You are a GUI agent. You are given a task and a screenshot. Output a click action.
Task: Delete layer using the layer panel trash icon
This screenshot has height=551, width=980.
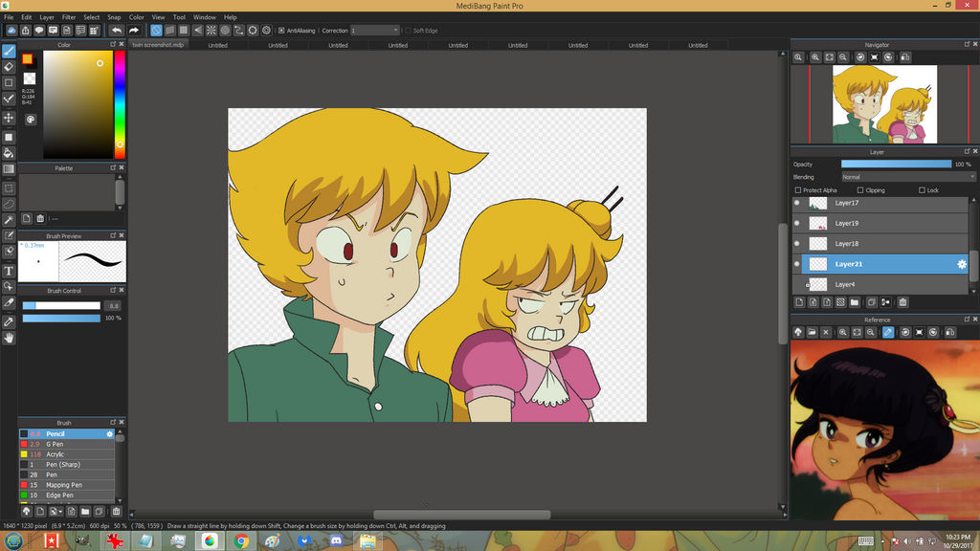click(902, 302)
